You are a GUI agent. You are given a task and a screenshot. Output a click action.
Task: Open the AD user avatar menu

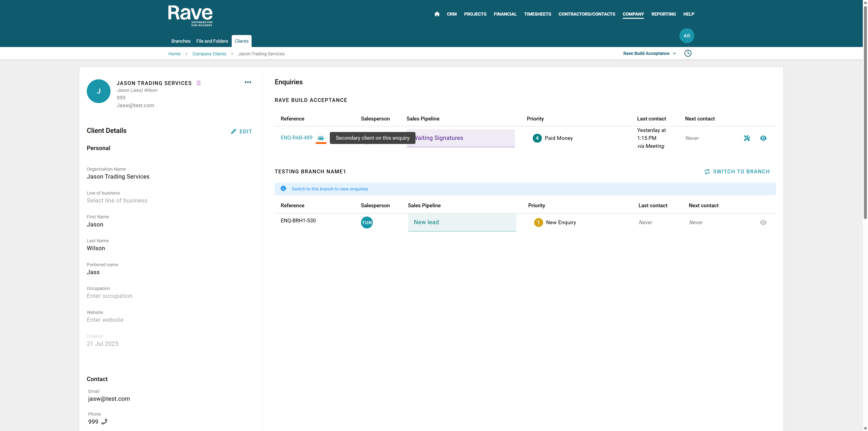point(686,36)
